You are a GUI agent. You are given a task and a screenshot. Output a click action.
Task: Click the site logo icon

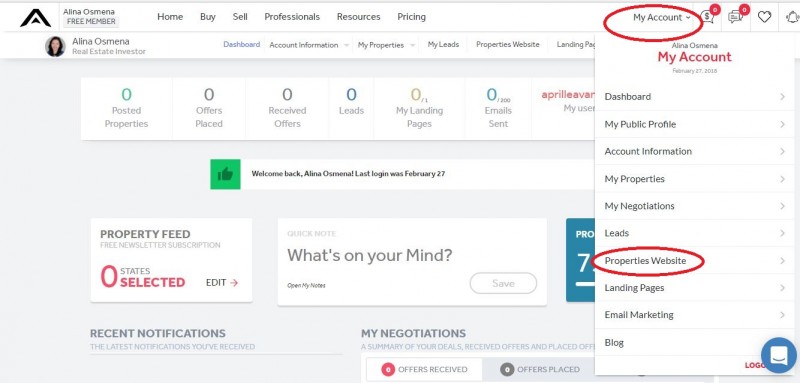(35, 18)
